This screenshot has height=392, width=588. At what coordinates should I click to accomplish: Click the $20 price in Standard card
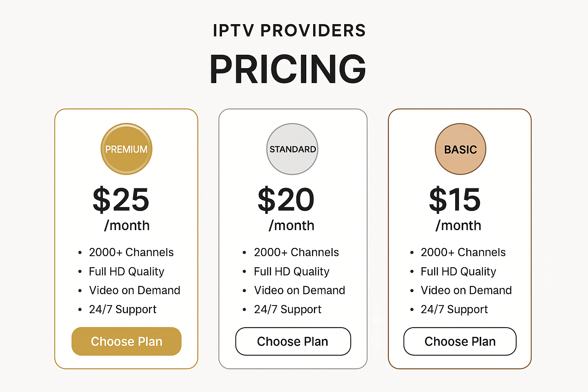(286, 199)
